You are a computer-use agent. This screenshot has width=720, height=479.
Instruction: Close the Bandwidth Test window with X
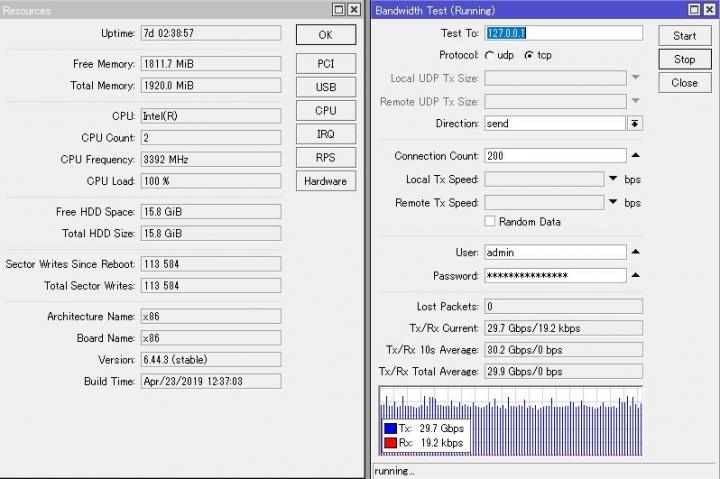709,10
